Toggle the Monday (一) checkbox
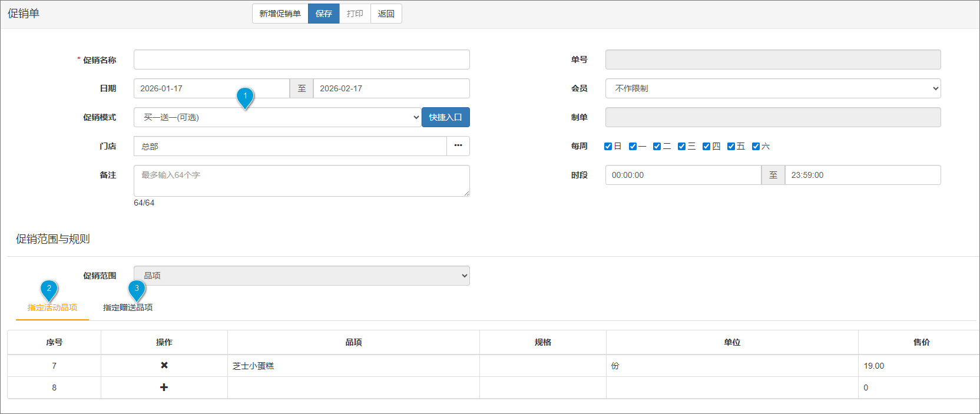The width and height of the screenshot is (980, 414). 633,147
